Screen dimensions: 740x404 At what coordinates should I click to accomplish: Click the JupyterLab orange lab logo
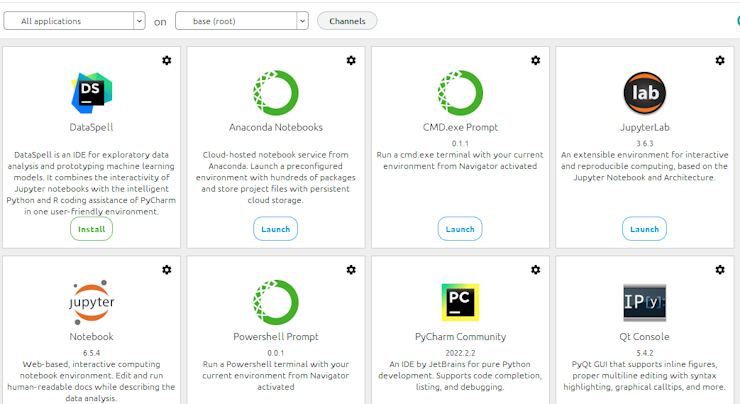coord(645,93)
